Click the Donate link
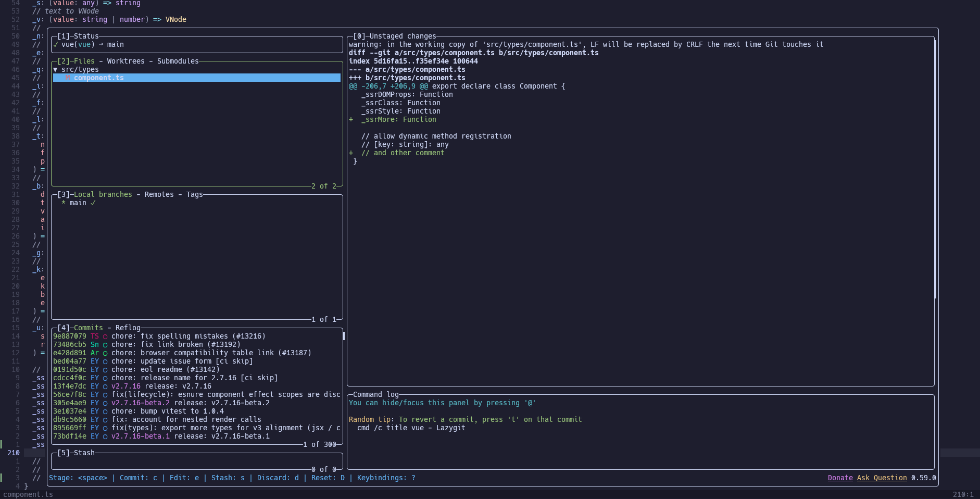This screenshot has height=499, width=980. (x=840, y=478)
